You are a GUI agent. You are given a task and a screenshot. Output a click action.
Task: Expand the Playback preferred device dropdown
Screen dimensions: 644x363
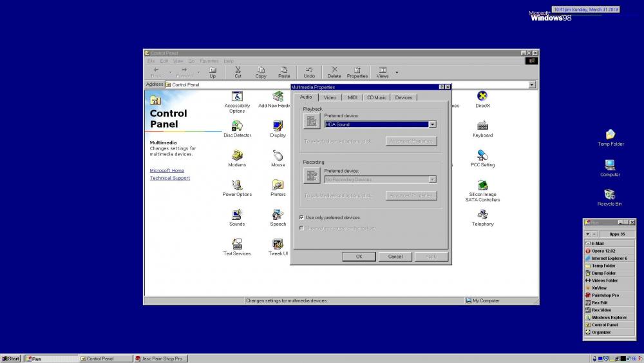pos(433,124)
